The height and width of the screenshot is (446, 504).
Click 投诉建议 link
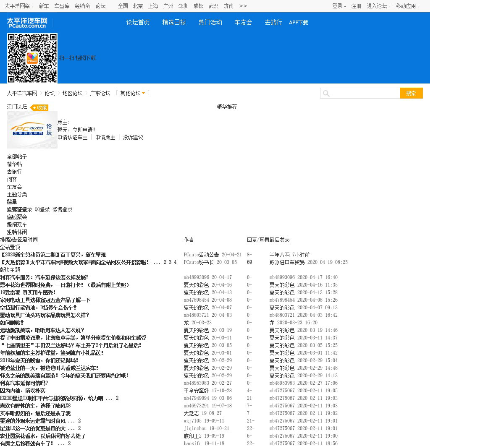[x=133, y=137]
